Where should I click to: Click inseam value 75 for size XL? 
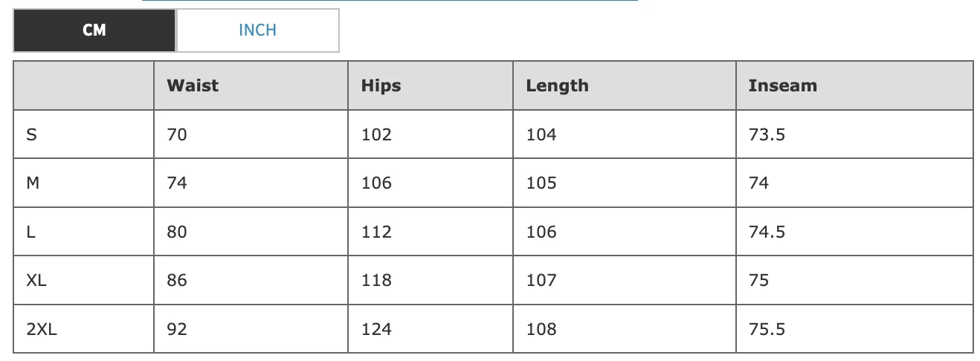click(x=758, y=280)
